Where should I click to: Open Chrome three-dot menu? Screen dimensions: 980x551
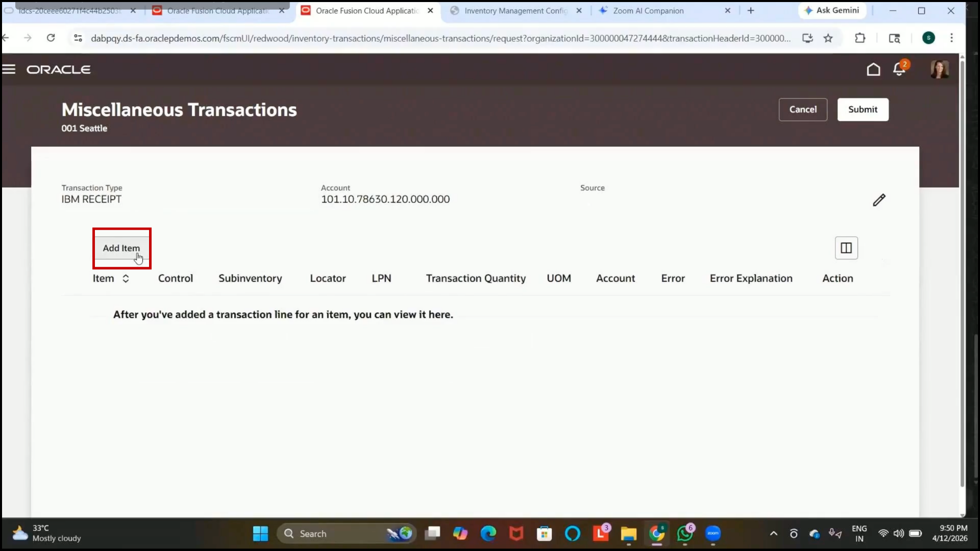[951, 38]
